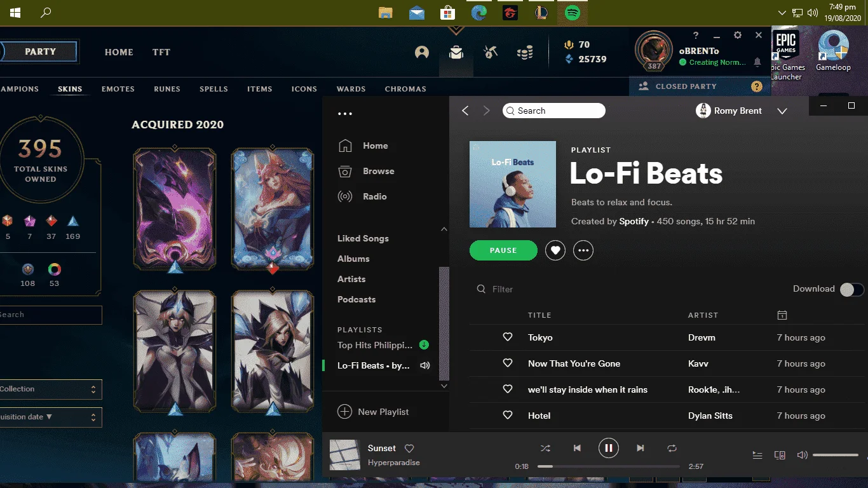Screen dimensions: 868x488
Task: Open League client help question mark
Action: tap(696, 36)
